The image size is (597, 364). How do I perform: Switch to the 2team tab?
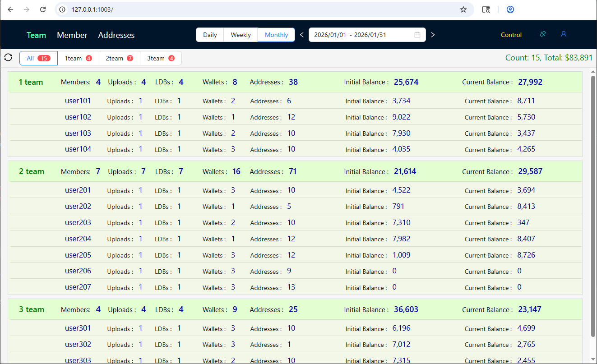tap(119, 58)
